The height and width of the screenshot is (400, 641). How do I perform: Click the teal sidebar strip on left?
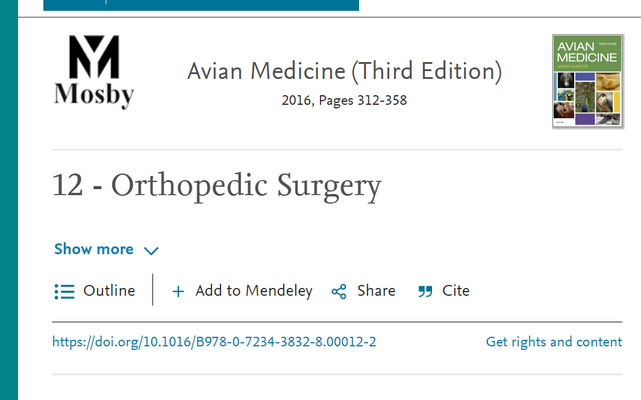(9, 200)
